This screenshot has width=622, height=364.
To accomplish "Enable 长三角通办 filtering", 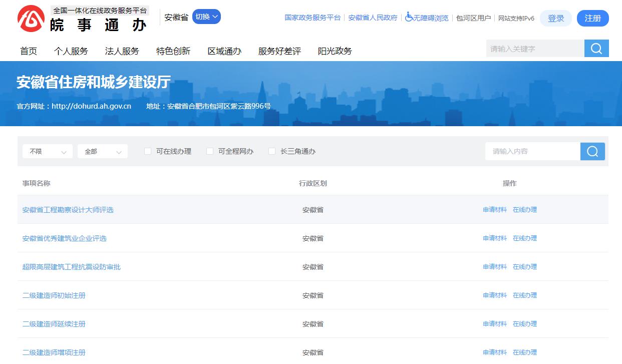I will 272,151.
